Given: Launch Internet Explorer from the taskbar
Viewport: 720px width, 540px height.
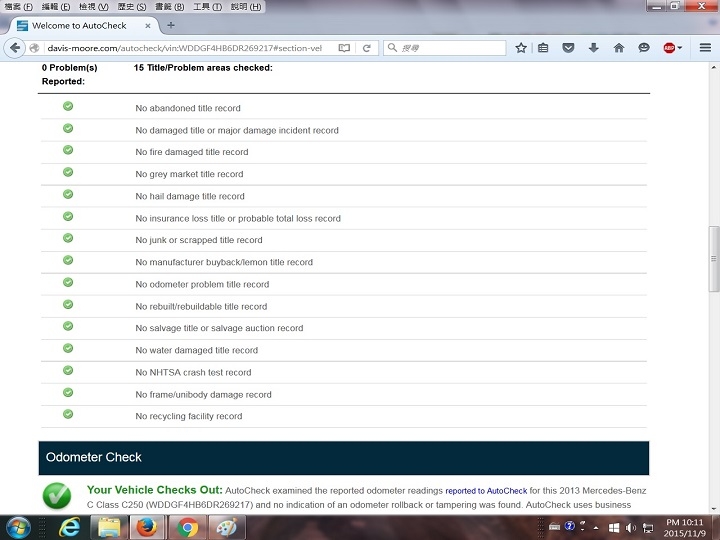Looking at the screenshot, I should click(x=70, y=527).
